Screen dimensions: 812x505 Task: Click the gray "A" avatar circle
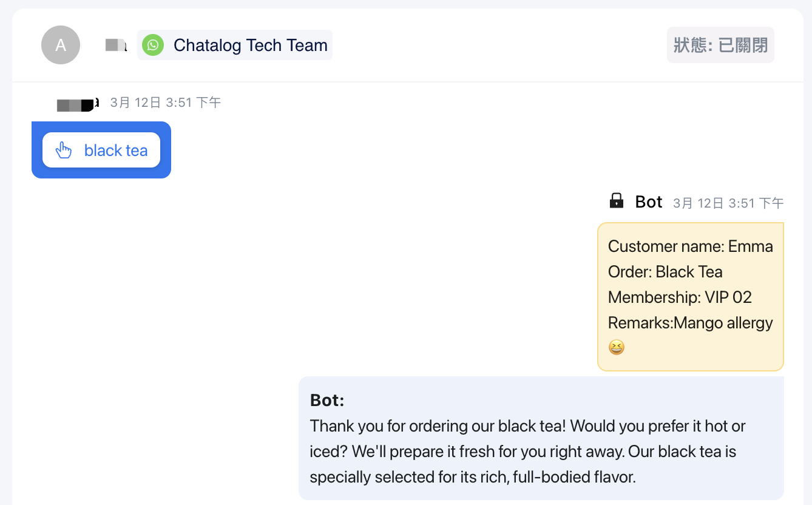click(61, 45)
